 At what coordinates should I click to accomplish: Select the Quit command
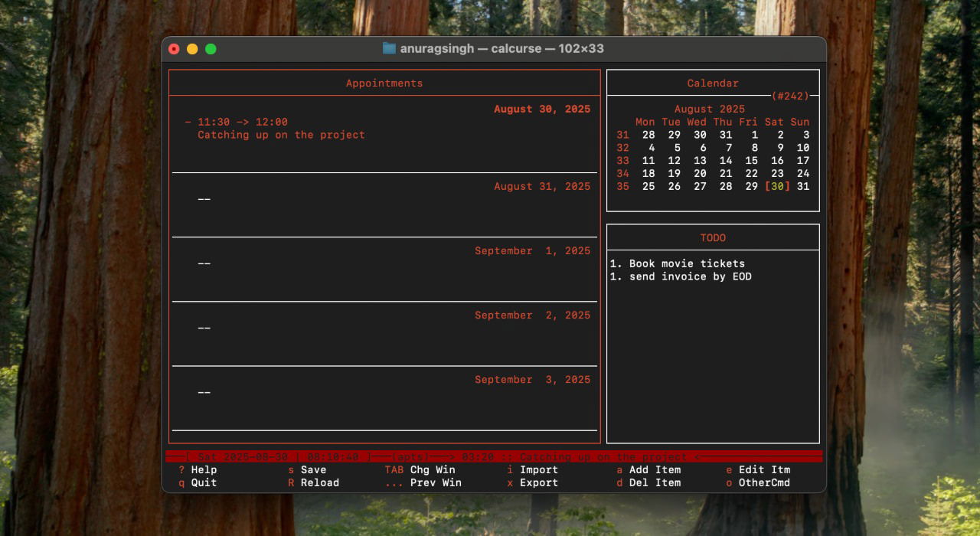coord(204,483)
